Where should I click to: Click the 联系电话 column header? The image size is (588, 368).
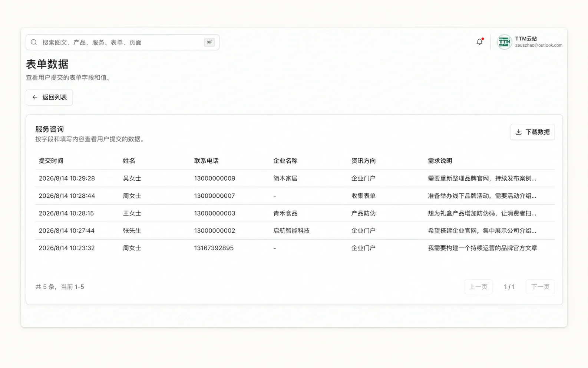pyautogui.click(x=207, y=161)
